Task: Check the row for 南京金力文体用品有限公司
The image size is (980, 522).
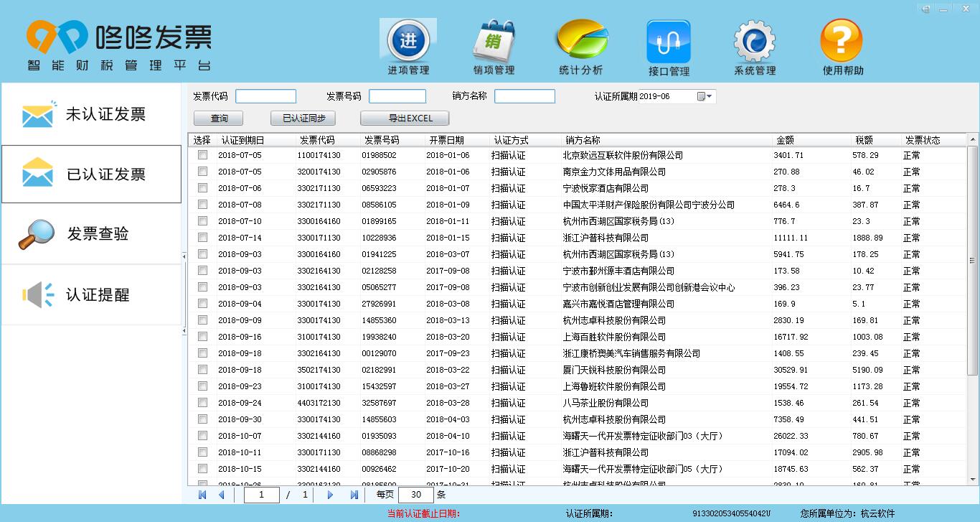Action: point(203,171)
